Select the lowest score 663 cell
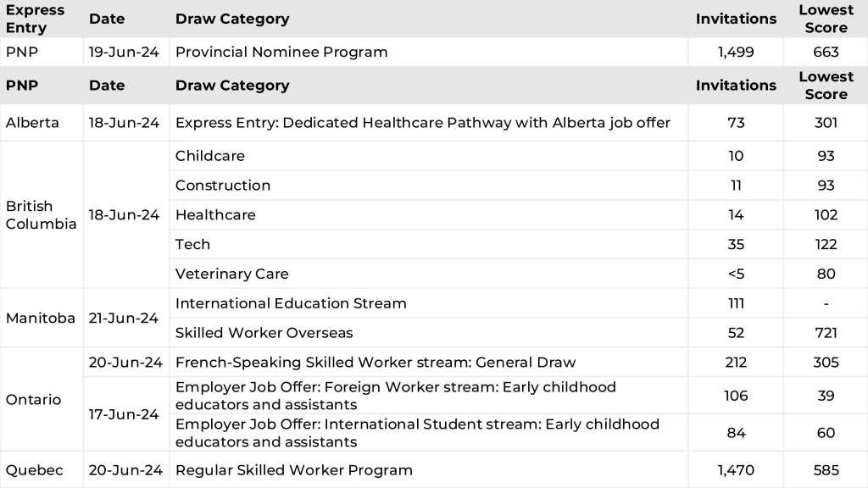This screenshot has height=488, width=868. (x=826, y=52)
